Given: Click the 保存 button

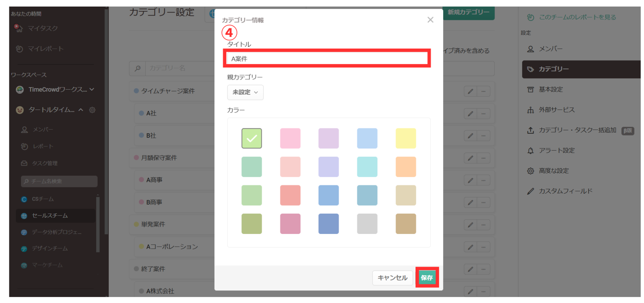Looking at the screenshot, I should point(427,278).
